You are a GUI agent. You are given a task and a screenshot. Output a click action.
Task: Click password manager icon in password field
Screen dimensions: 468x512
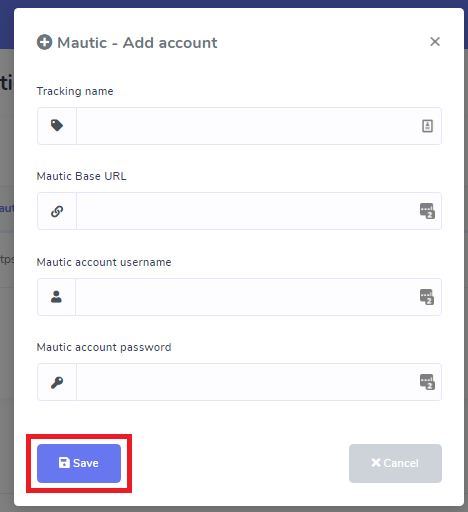pyautogui.click(x=427, y=382)
